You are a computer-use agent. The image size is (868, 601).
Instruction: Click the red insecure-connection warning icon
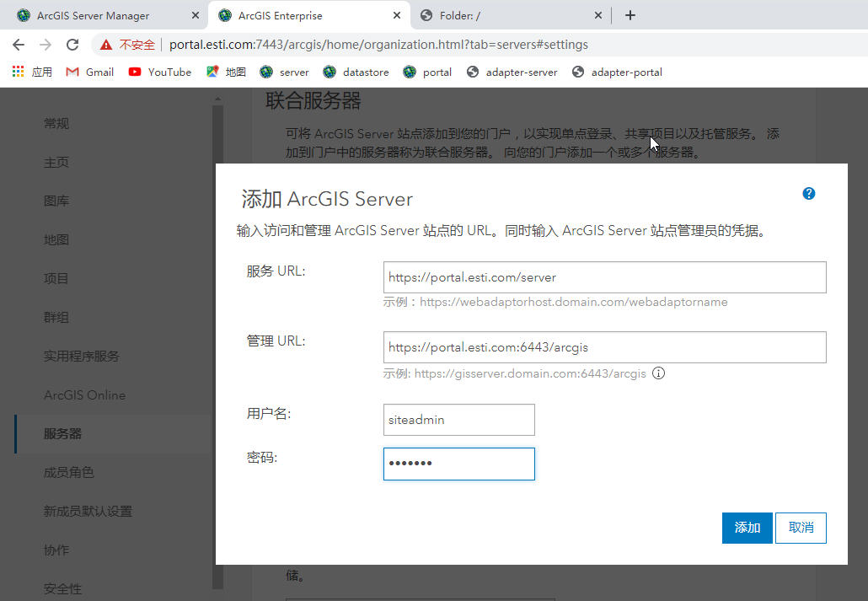click(x=105, y=45)
